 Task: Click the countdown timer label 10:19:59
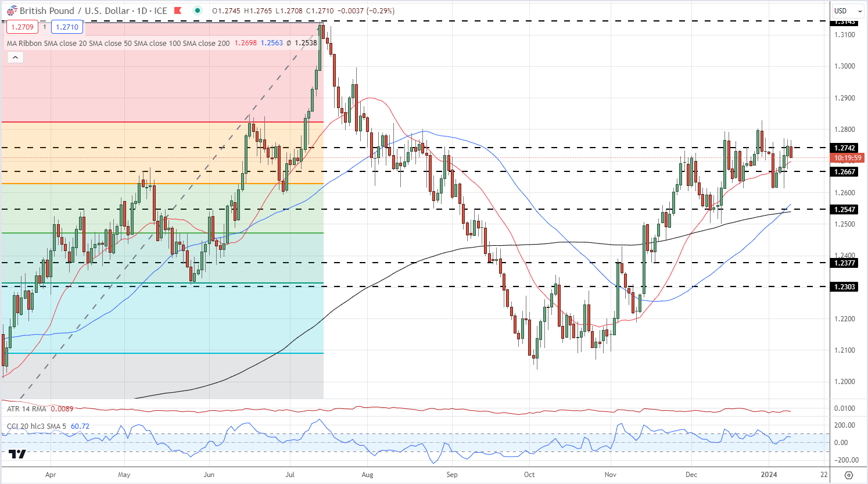click(x=847, y=158)
